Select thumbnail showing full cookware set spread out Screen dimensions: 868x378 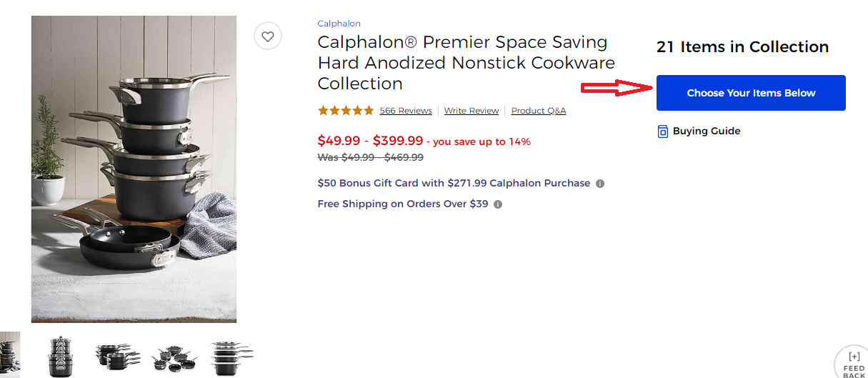click(174, 356)
